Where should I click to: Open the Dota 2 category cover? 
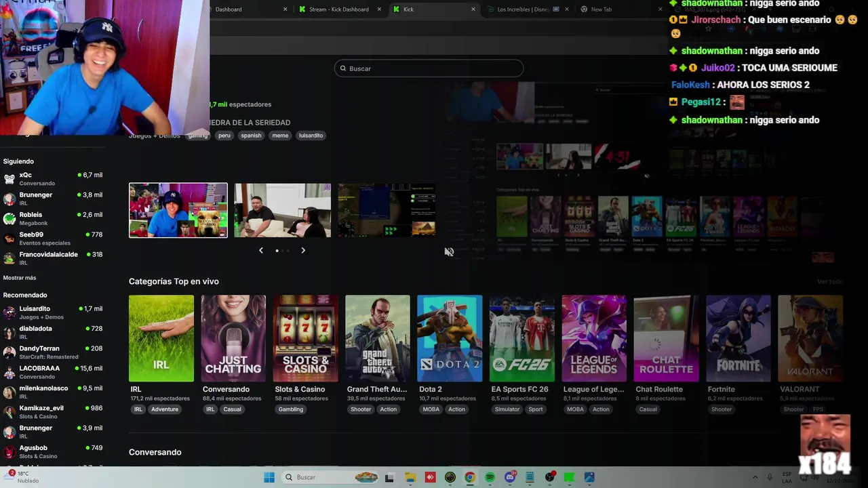tap(450, 338)
